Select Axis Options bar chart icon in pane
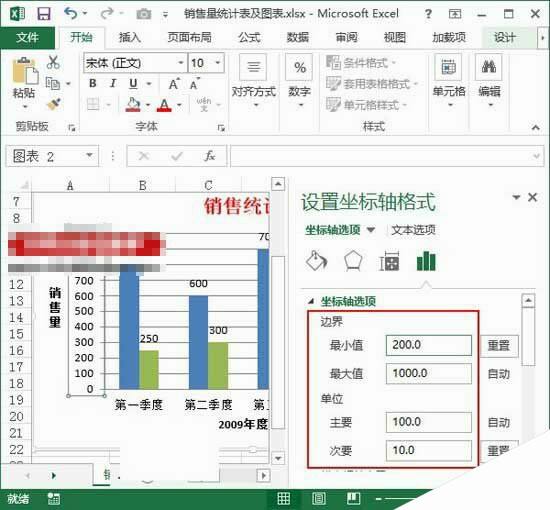 426,261
